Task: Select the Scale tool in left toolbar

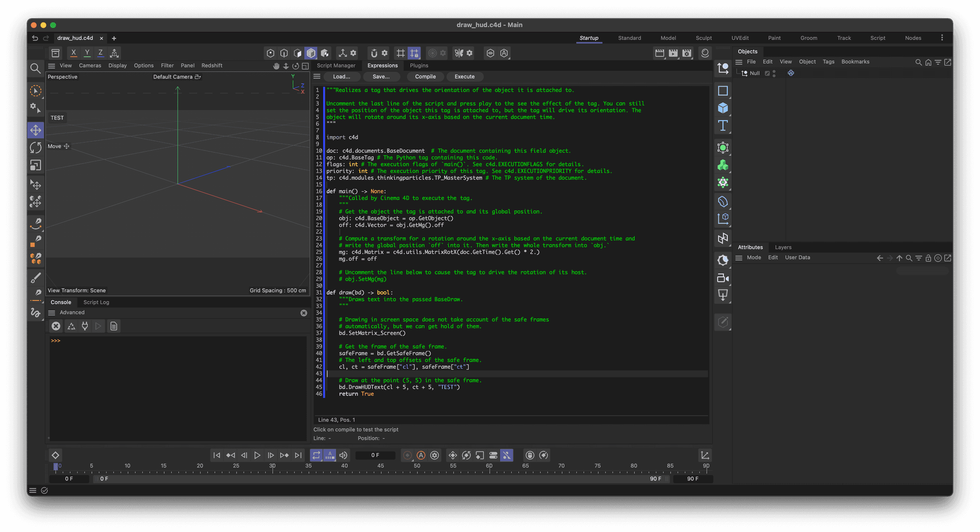Action: click(35, 165)
